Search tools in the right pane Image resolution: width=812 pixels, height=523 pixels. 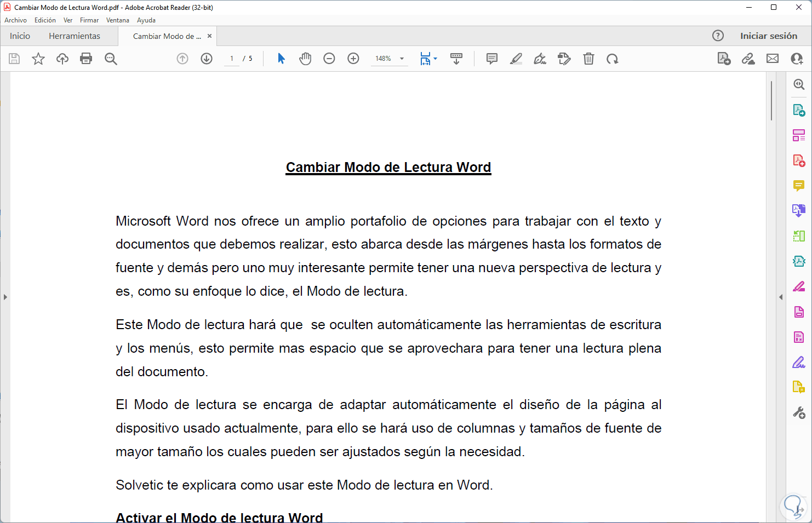pos(799,85)
